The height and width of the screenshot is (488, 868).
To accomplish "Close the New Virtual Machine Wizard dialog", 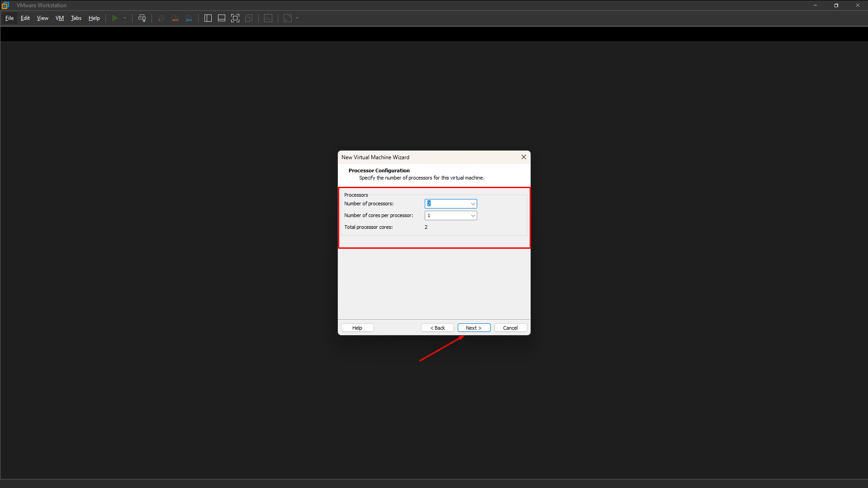I will point(524,157).
